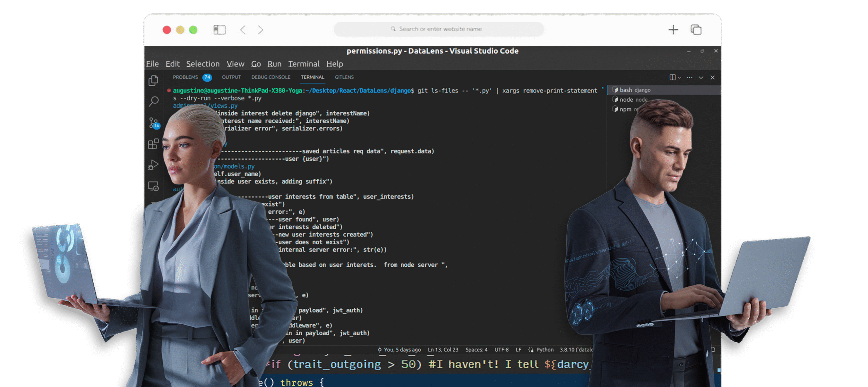Viewport: 868px width, 387px height.
Task: Open the Terminal menu
Action: (303, 64)
